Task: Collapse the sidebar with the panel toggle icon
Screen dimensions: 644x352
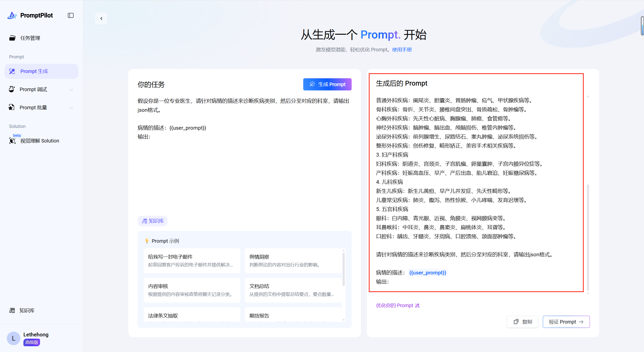Action: coord(71,16)
